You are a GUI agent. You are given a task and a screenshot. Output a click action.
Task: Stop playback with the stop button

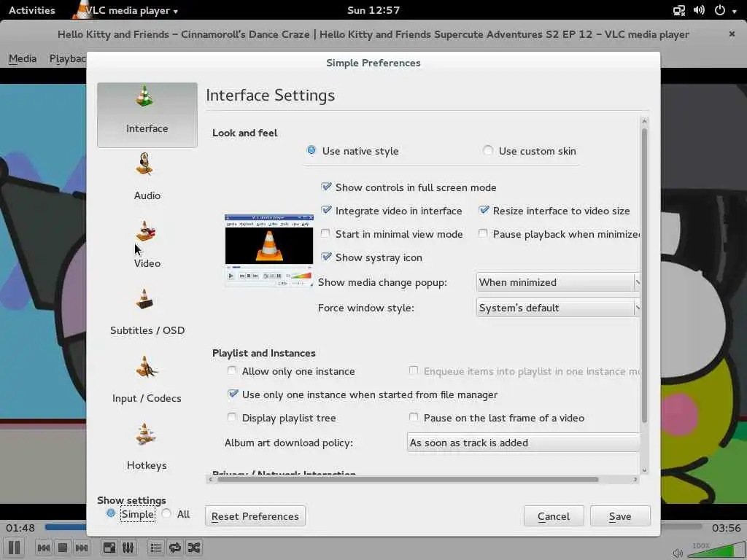pyautogui.click(x=63, y=548)
